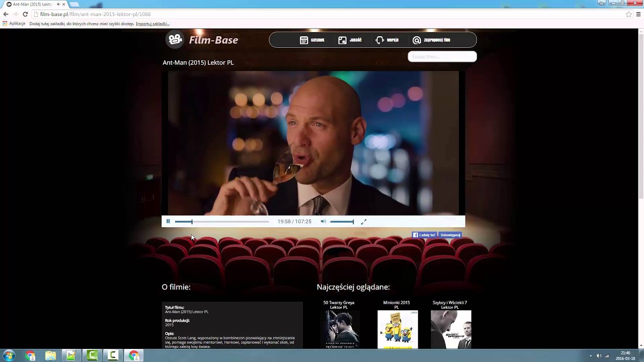644x362 pixels.
Task: Switch to the active Chrome taskbar window
Action: point(134,355)
